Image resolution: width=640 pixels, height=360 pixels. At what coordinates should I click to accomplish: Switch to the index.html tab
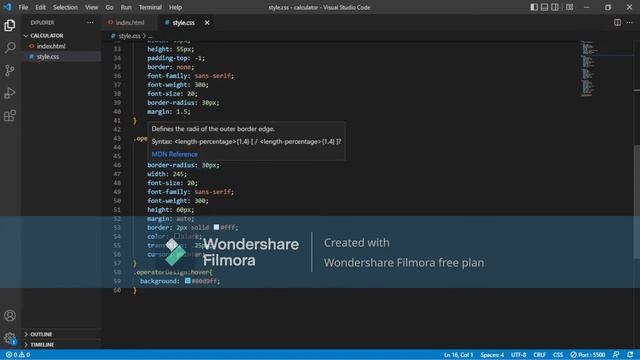129,22
